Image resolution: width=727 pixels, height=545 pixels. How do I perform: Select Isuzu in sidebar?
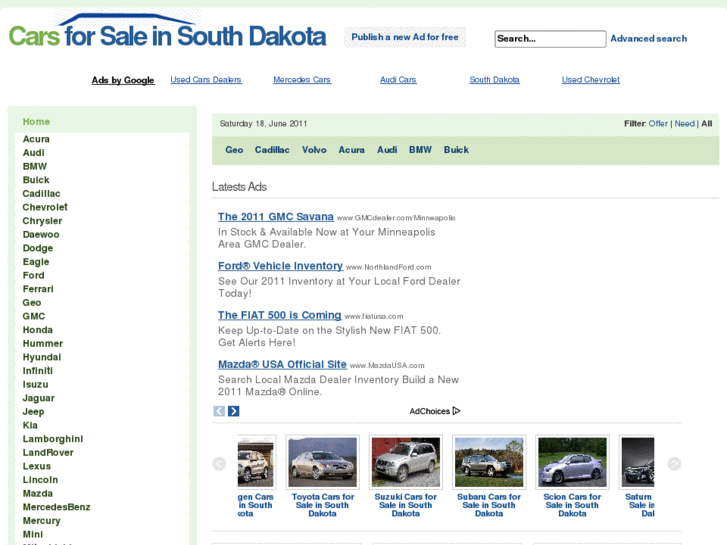pyautogui.click(x=35, y=385)
